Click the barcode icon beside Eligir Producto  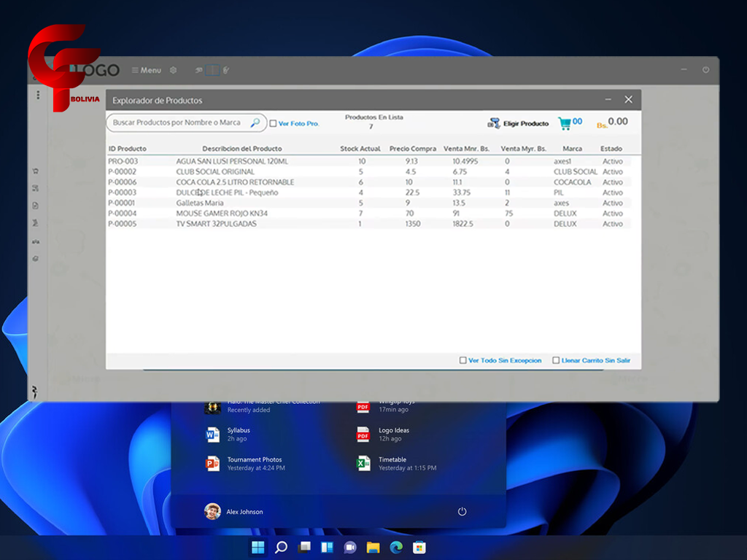[x=495, y=122]
